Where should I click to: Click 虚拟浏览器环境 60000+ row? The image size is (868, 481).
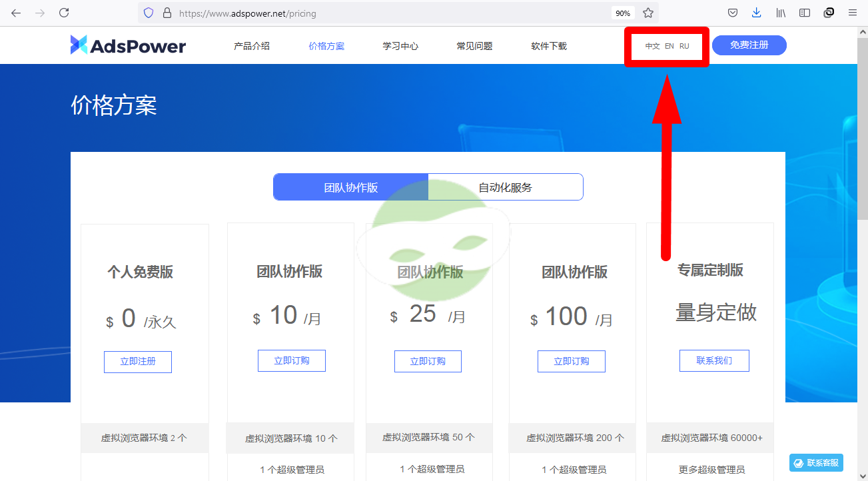pos(710,438)
